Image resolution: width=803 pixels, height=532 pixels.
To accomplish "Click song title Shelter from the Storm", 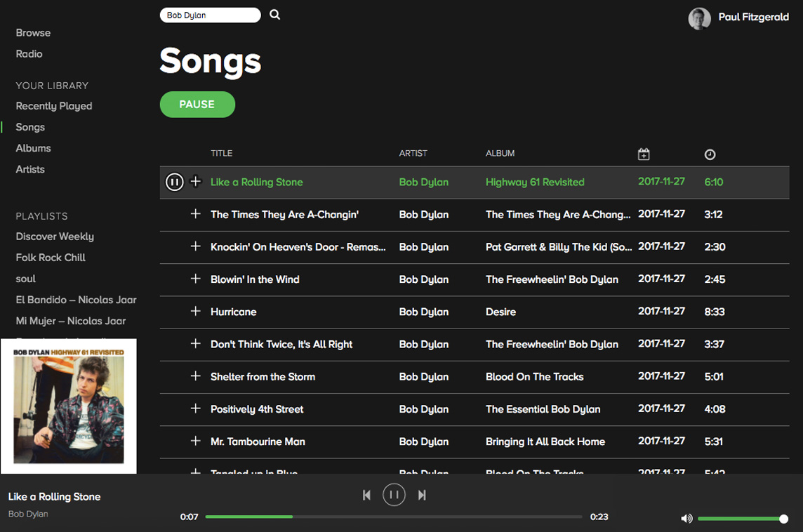I will click(x=263, y=377).
